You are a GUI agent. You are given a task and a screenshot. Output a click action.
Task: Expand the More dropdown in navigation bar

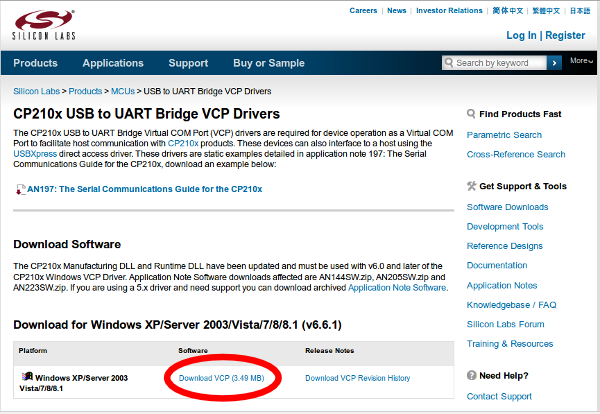[x=581, y=60]
